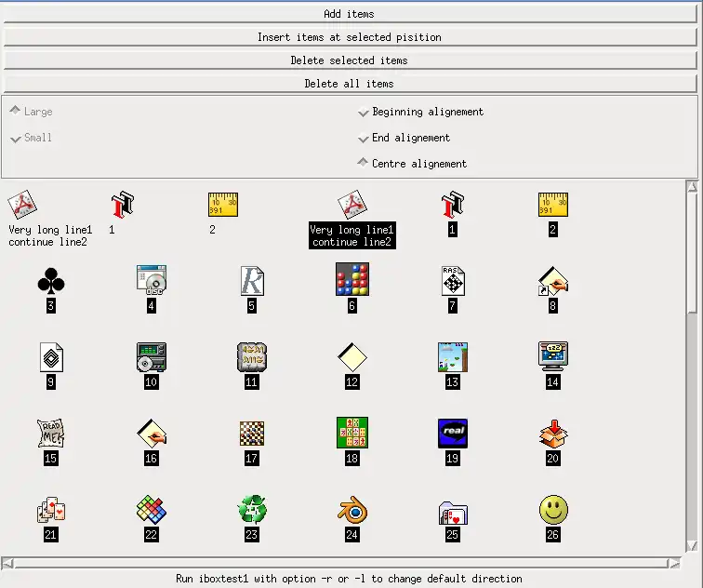
Task: Select End alignement radio option
Action: click(404, 138)
